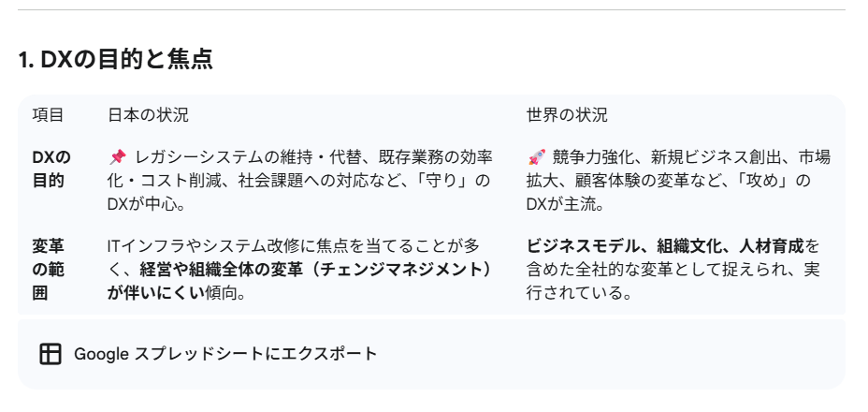Click the horizontal divider above the heading
Screen dimensions: 868x412
(432, 10)
